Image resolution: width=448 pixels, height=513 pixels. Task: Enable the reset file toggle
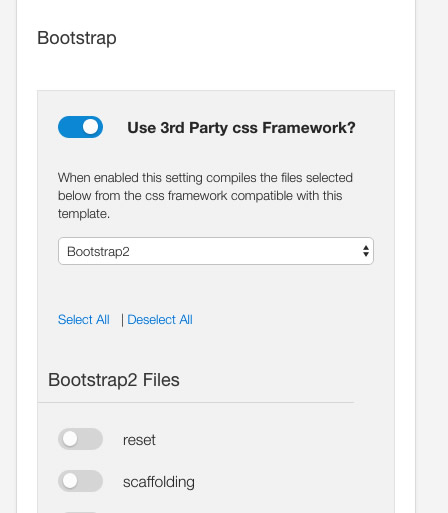point(80,439)
